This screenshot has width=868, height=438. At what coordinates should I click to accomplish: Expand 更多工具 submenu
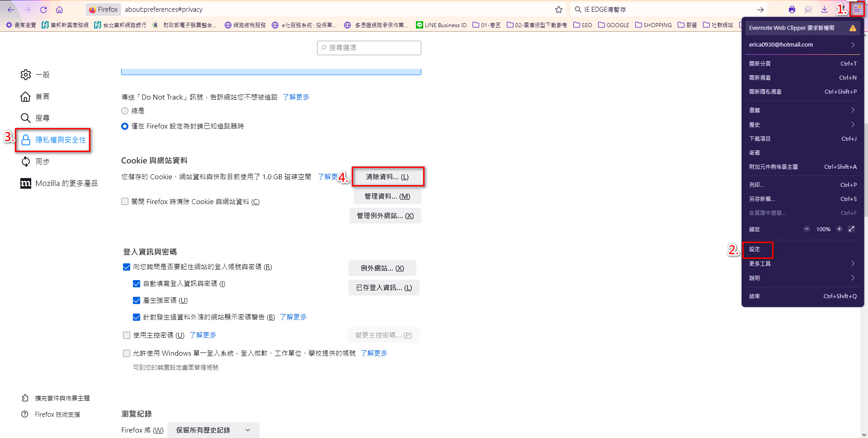(802, 264)
